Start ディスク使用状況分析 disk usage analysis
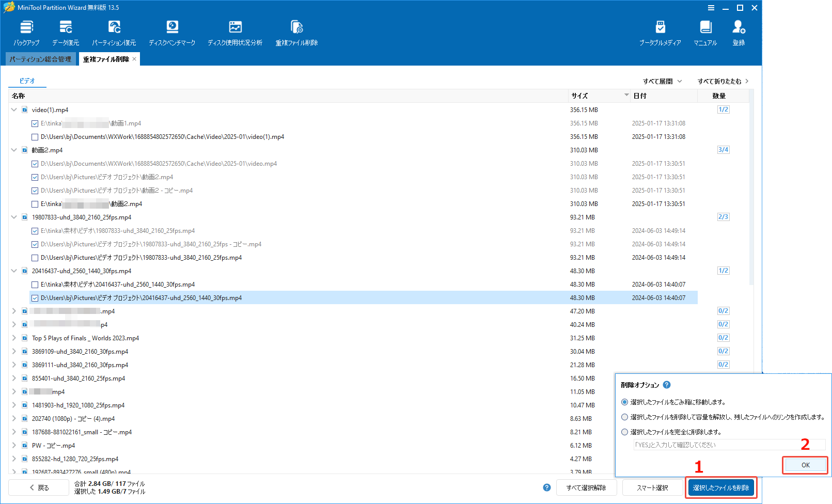 coord(235,32)
